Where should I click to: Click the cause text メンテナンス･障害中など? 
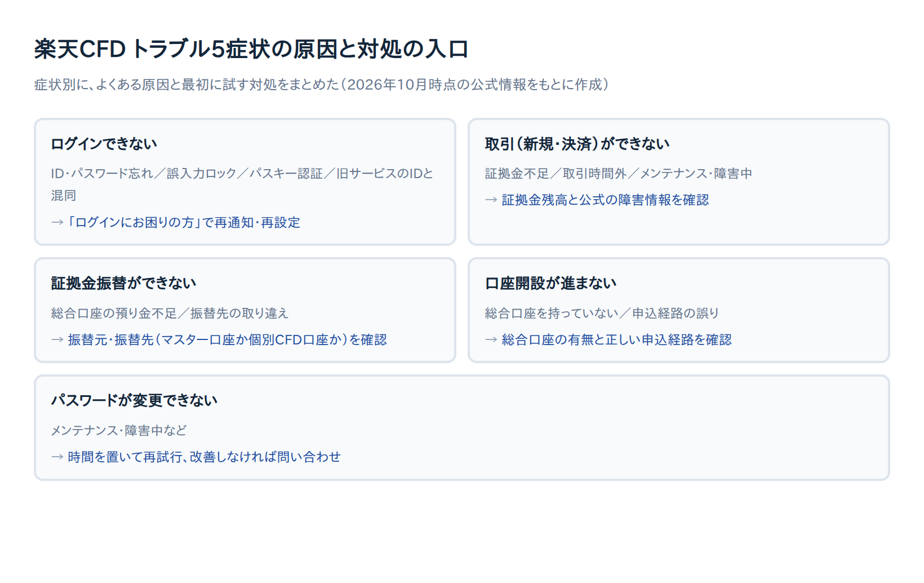(x=119, y=430)
